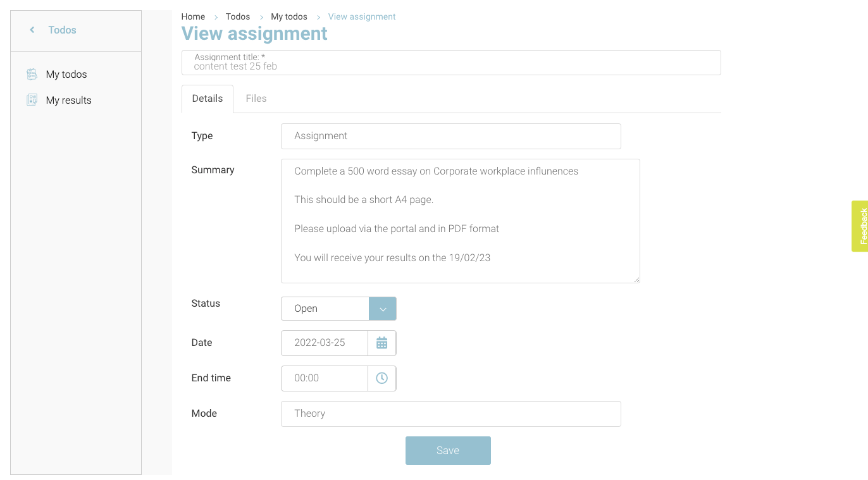Screen dimensions: 868x480
Task: Open the Feedback side tab
Action: (x=860, y=226)
